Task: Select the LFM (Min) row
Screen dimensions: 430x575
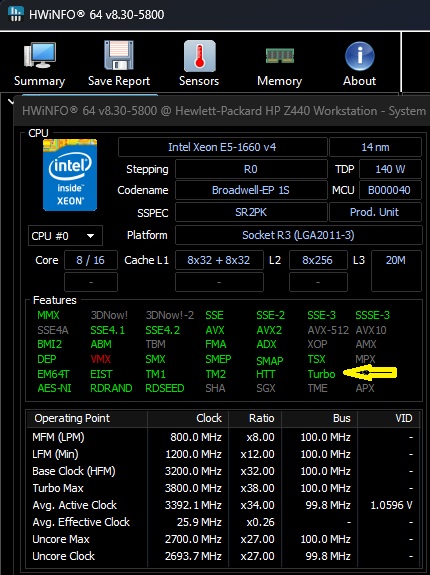Action: click(x=224, y=454)
